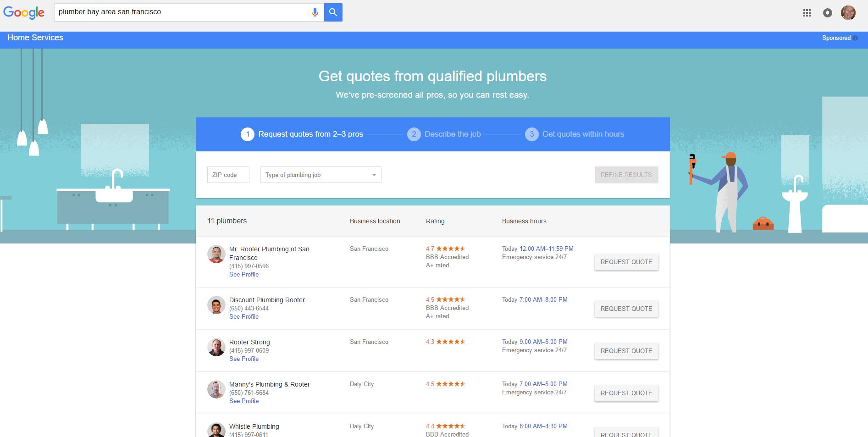Open See Profile for Manny's Plumbing & Rooter
The image size is (868, 437).
pos(244,401)
